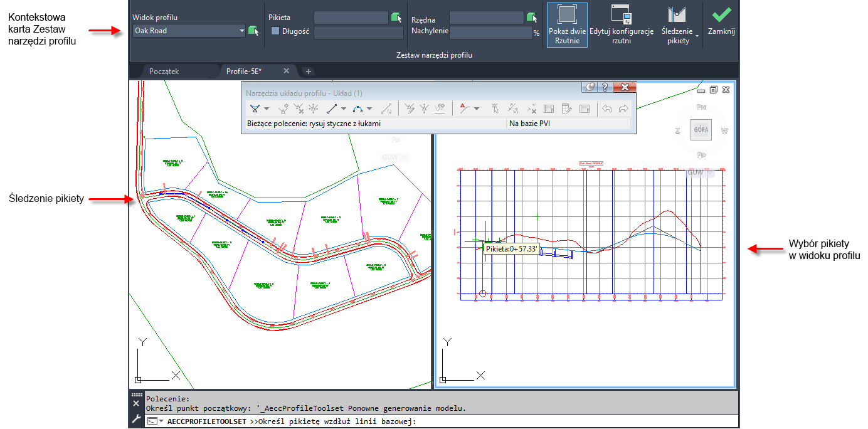The width and height of the screenshot is (868, 429).
Task: Open Edytuj konfigurację rzutni
Action: tap(621, 25)
